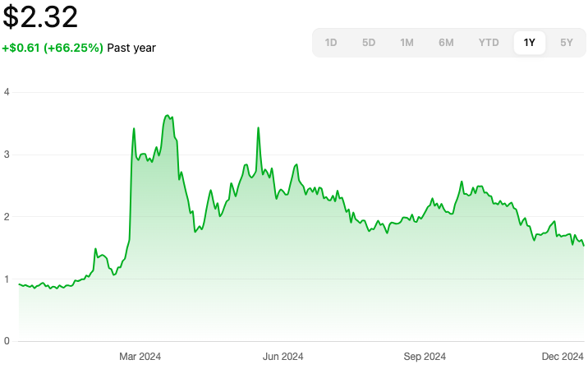Viewport: 588px width, 369px height.
Task: Click the Jun 2024 axis label
Action: point(283,356)
